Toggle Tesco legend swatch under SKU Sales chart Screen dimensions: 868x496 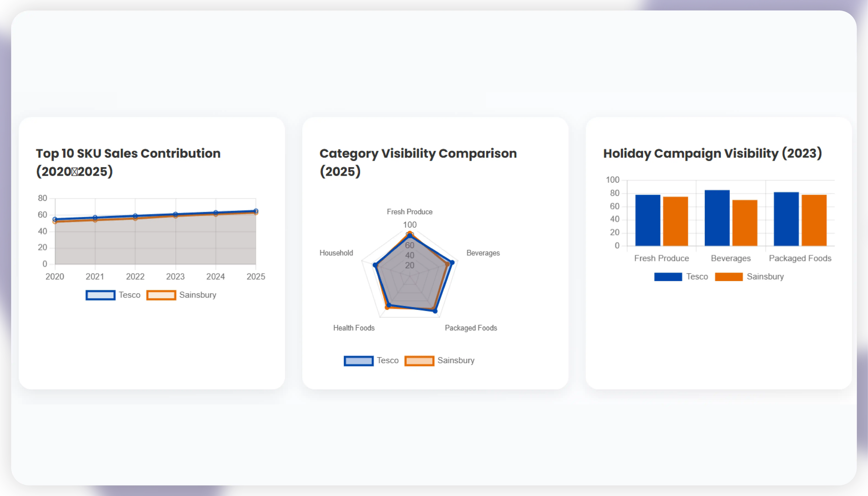100,295
